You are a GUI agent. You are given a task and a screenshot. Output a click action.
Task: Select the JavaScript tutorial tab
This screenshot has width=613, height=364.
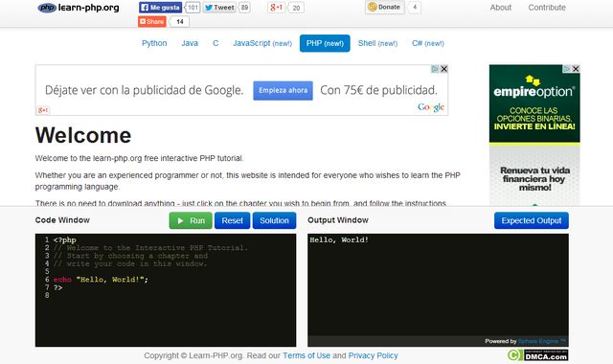tap(262, 43)
